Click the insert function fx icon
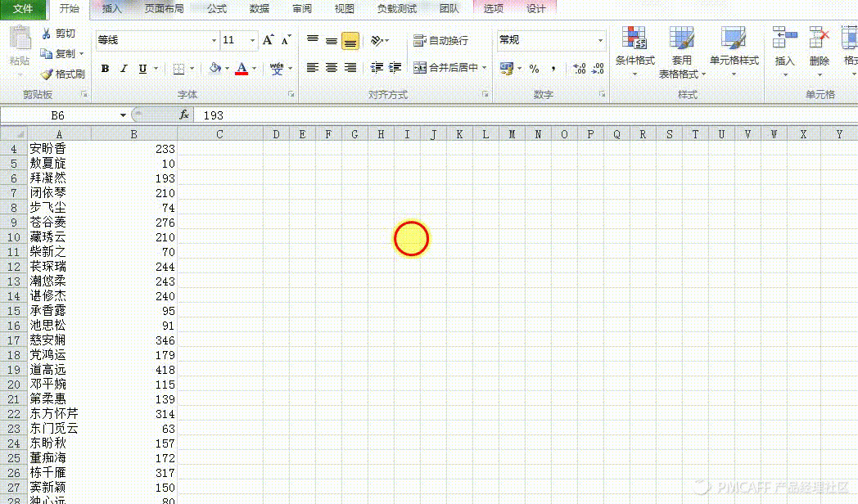The image size is (858, 504). 184,115
